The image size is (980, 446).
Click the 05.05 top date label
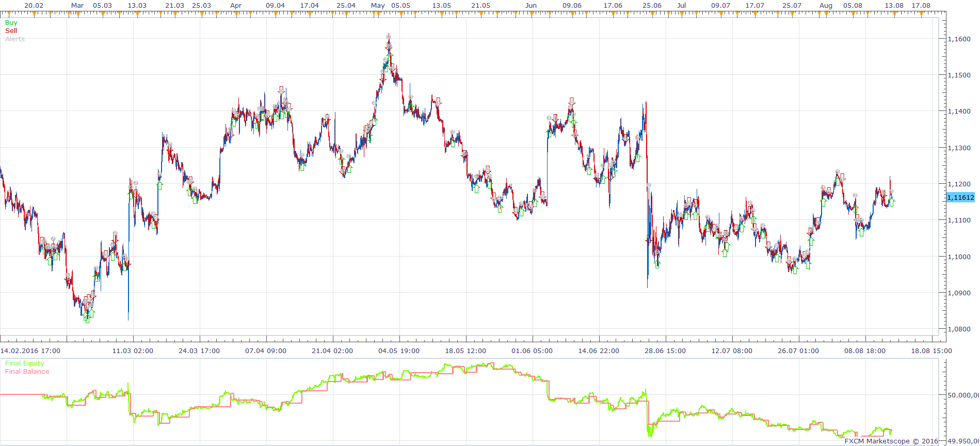pos(400,6)
